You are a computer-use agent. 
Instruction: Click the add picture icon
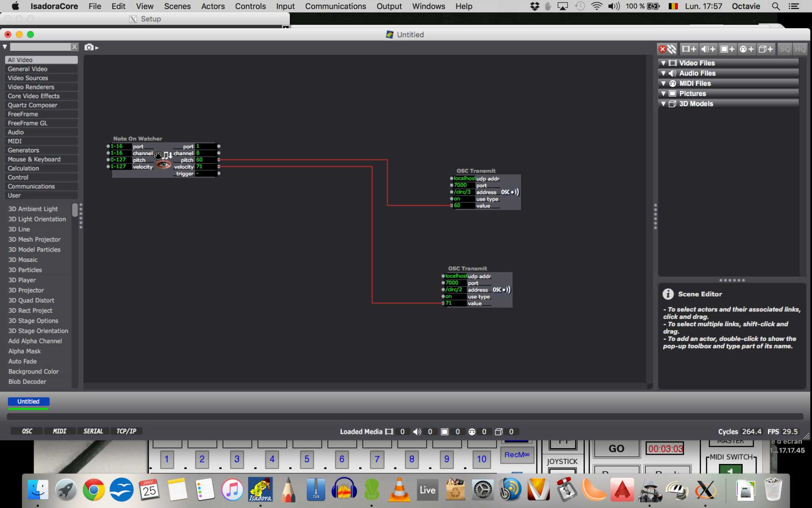728,49
